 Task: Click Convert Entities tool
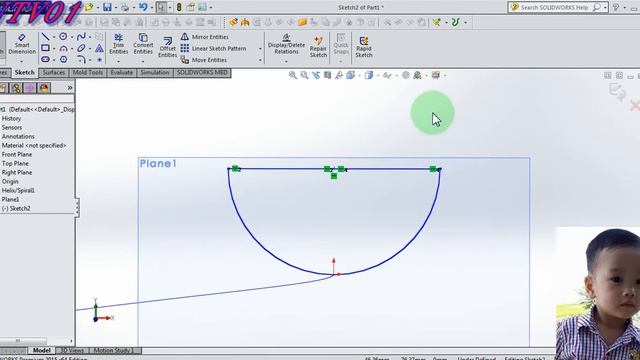pyautogui.click(x=143, y=44)
